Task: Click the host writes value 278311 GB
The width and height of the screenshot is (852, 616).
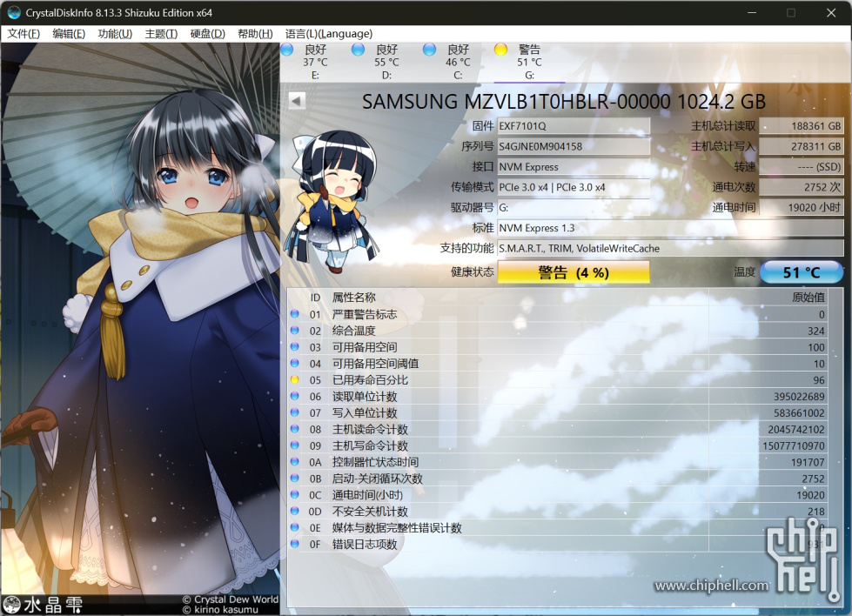Action: pos(801,146)
